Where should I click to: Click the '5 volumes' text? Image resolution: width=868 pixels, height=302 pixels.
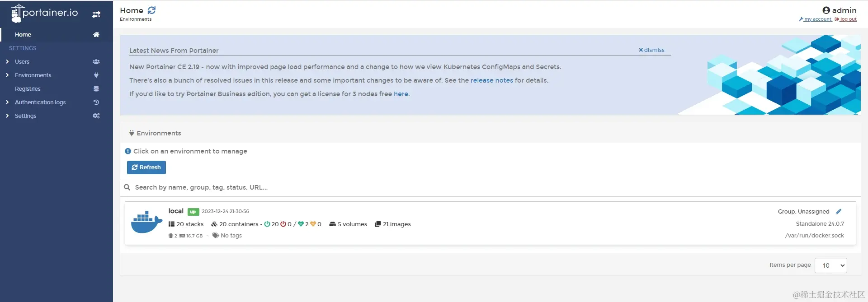(x=352, y=224)
